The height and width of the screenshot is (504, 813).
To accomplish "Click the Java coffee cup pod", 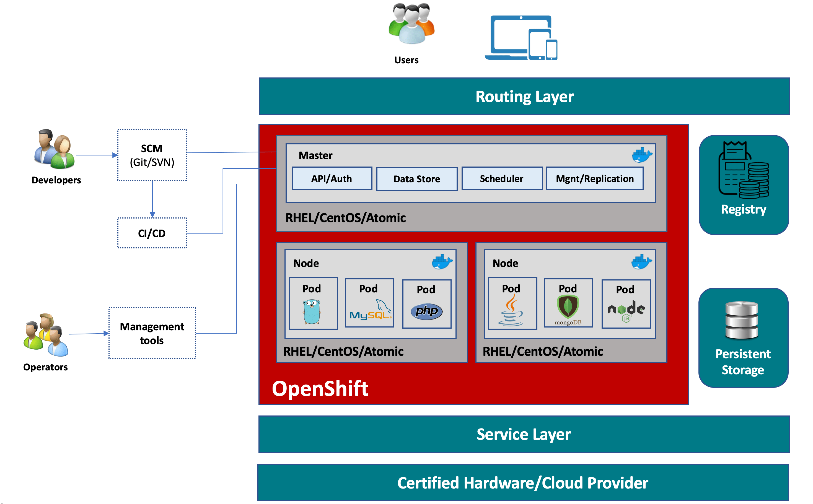I will (x=511, y=311).
